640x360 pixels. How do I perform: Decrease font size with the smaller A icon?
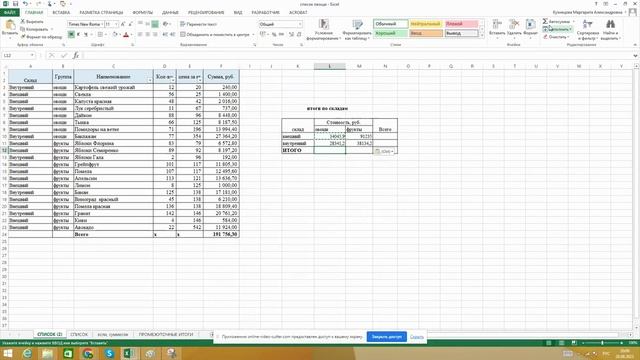(x=130, y=24)
